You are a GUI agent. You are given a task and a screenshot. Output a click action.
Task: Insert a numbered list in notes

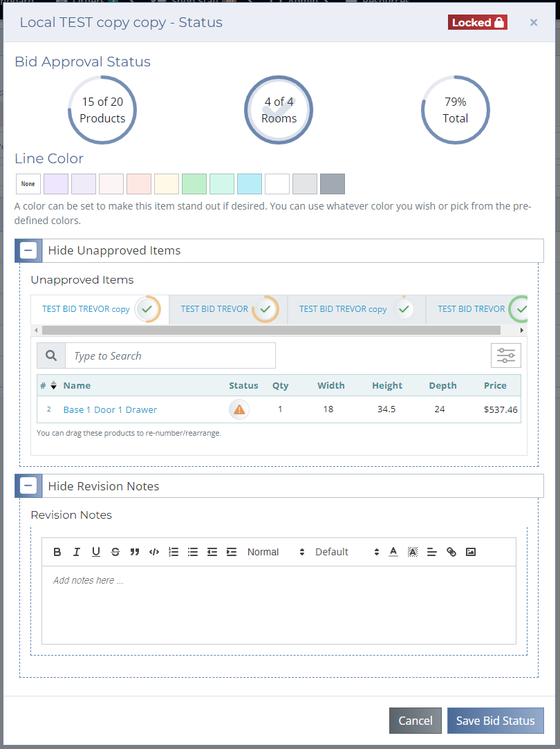(x=174, y=552)
